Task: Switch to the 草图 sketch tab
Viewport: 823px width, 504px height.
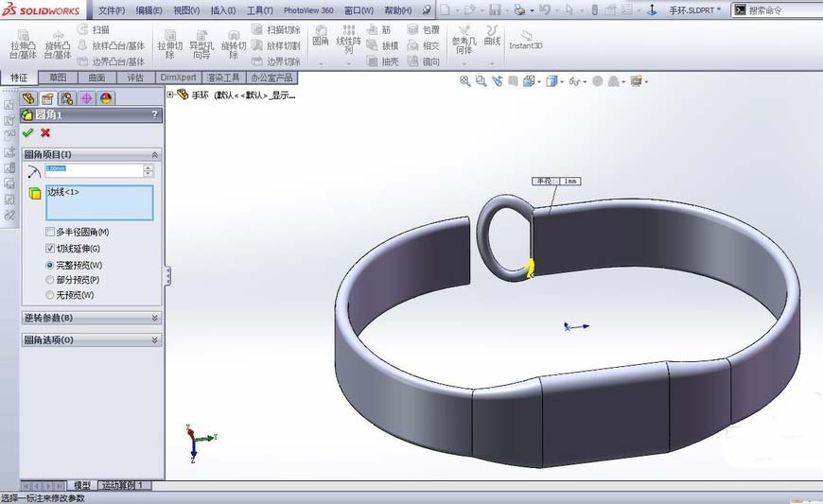Action: coord(59,78)
